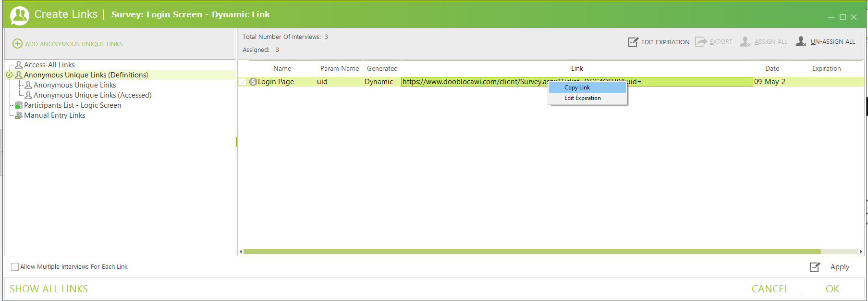The image size is (868, 301).
Task: Close the Create Links window
Action: point(854,17)
